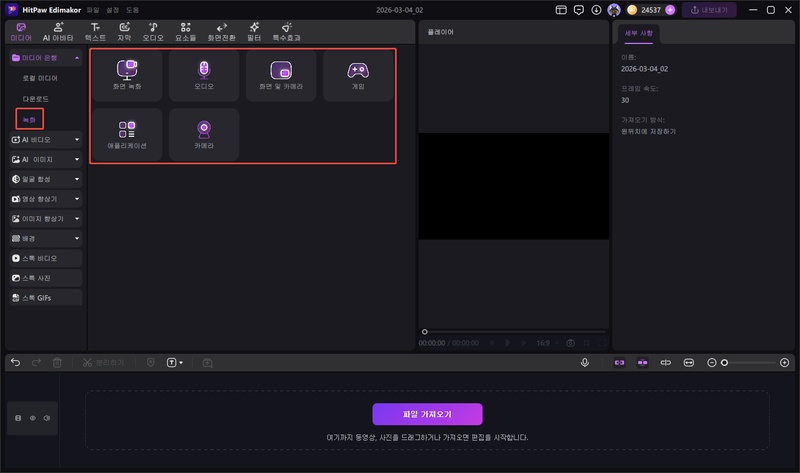This screenshot has height=473, width=800.
Task: Click the 분리하기 split button
Action: 104,363
